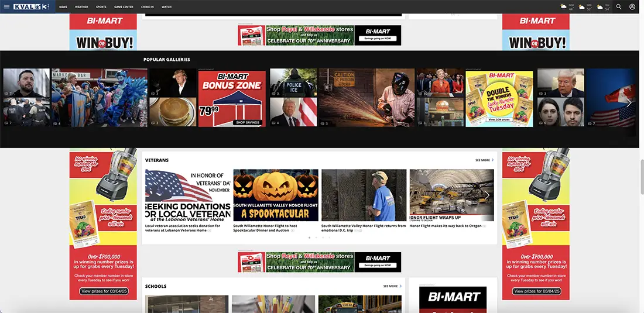This screenshot has height=313, width=644.
Task: Open the Trump with flag gallery thumbnail
Action: (x=293, y=112)
